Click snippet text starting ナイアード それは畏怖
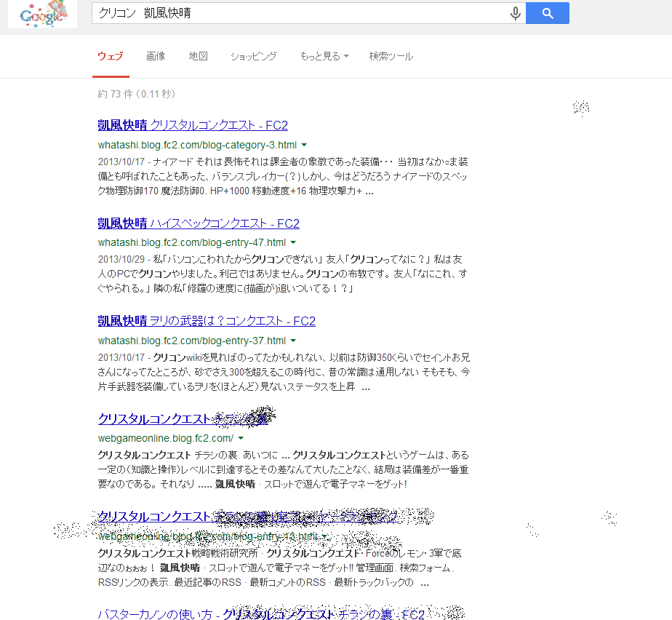672x620 pixels. point(283,176)
